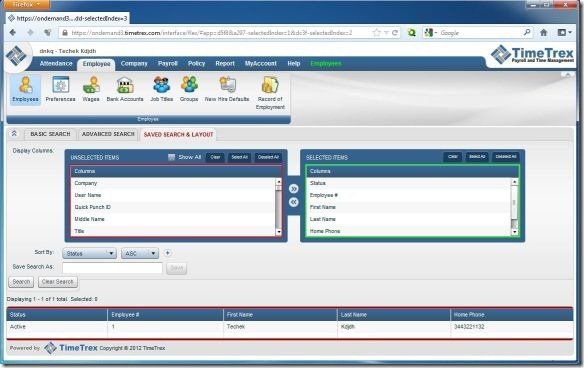584x368 pixels.
Task: Move items right with double-arrow icon
Action: 293,189
